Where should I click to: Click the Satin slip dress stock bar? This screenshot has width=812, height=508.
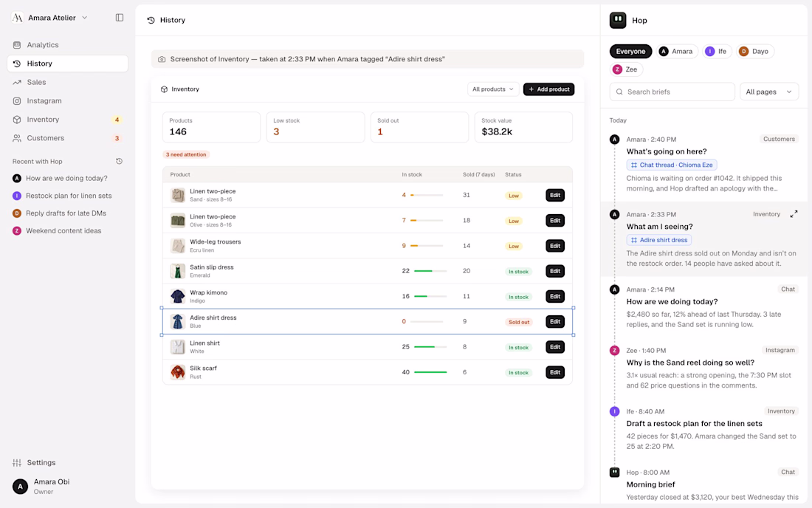coord(430,271)
